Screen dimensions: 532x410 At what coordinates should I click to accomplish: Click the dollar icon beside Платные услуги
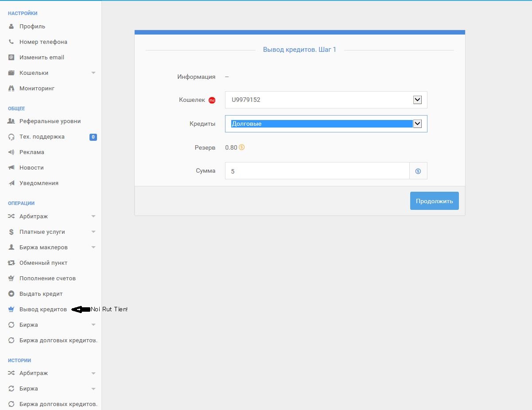click(x=12, y=232)
